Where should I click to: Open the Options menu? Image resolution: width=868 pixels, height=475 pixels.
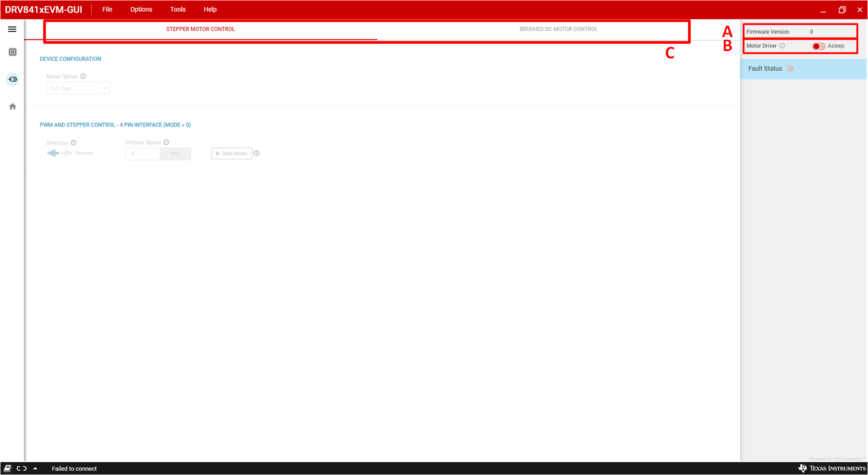tap(141, 9)
